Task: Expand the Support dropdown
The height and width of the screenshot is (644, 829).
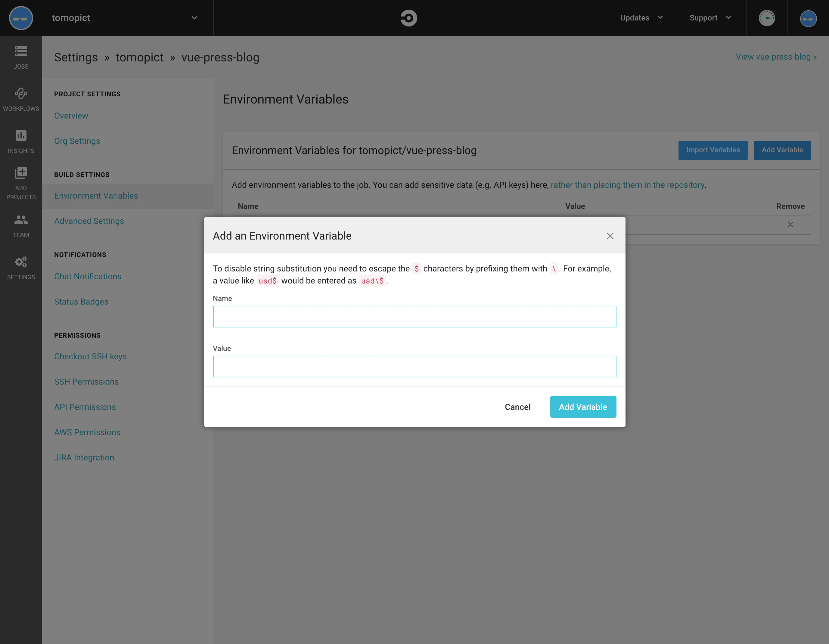Action: (709, 18)
